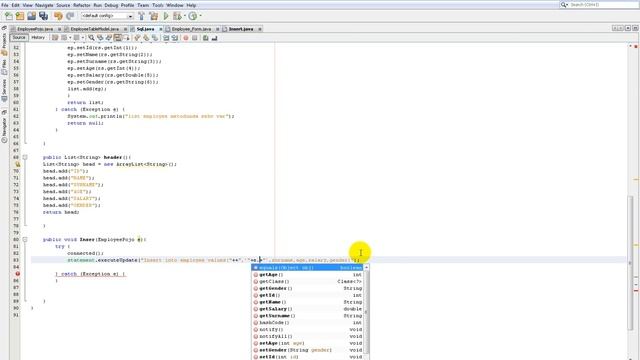This screenshot has height=360, width=640.
Task: Click the New File toolbar icon
Action: pos(9,16)
